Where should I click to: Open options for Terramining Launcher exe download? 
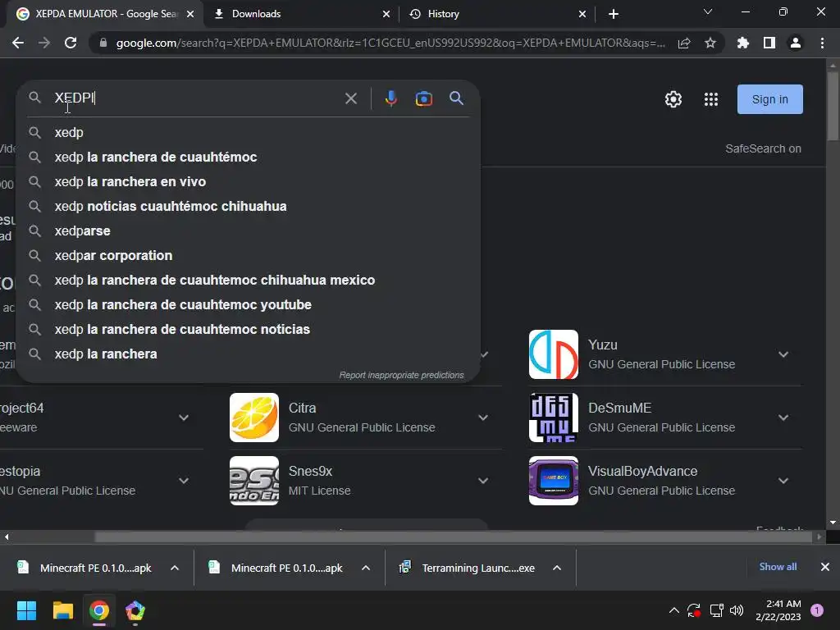tap(557, 568)
